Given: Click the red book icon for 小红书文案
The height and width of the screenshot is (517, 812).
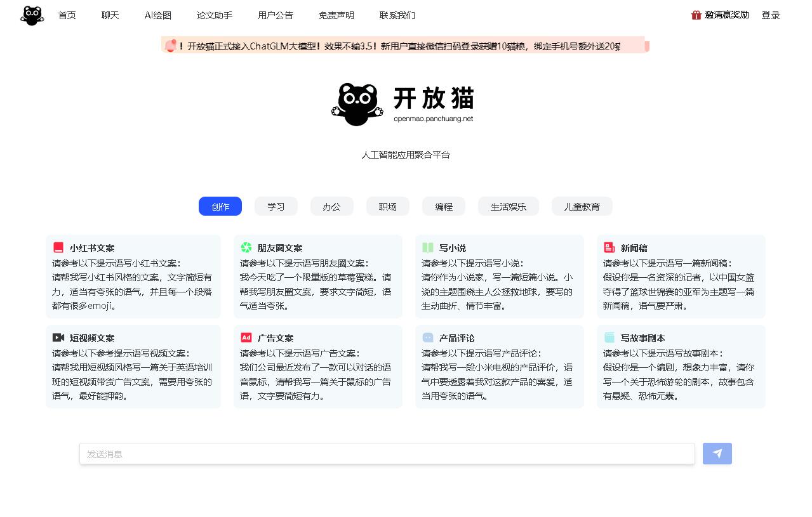Looking at the screenshot, I should (x=58, y=247).
